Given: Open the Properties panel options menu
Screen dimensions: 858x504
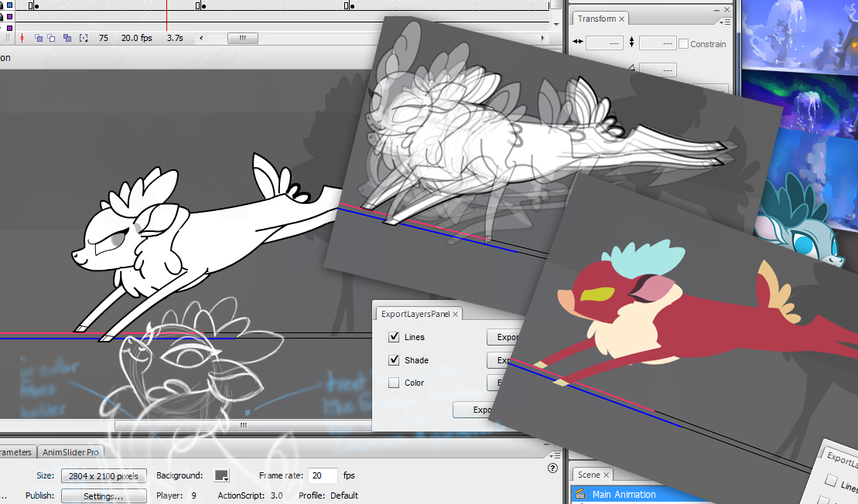Looking at the screenshot, I should click(556, 455).
